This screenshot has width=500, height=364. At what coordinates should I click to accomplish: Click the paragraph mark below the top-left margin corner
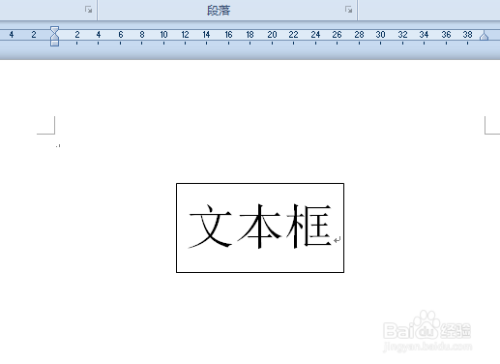[58, 145]
